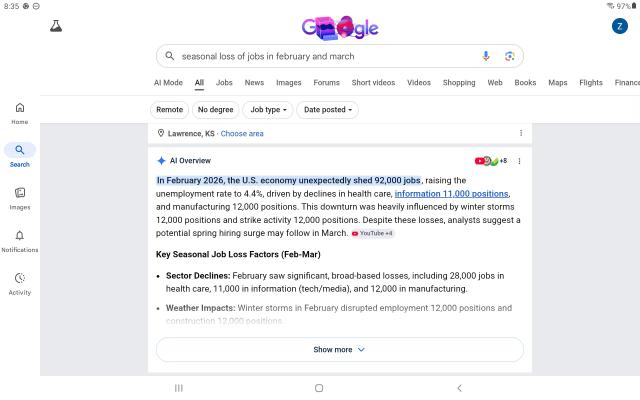The width and height of the screenshot is (640, 400).
Task: Click the Choose area location link
Action: click(242, 133)
